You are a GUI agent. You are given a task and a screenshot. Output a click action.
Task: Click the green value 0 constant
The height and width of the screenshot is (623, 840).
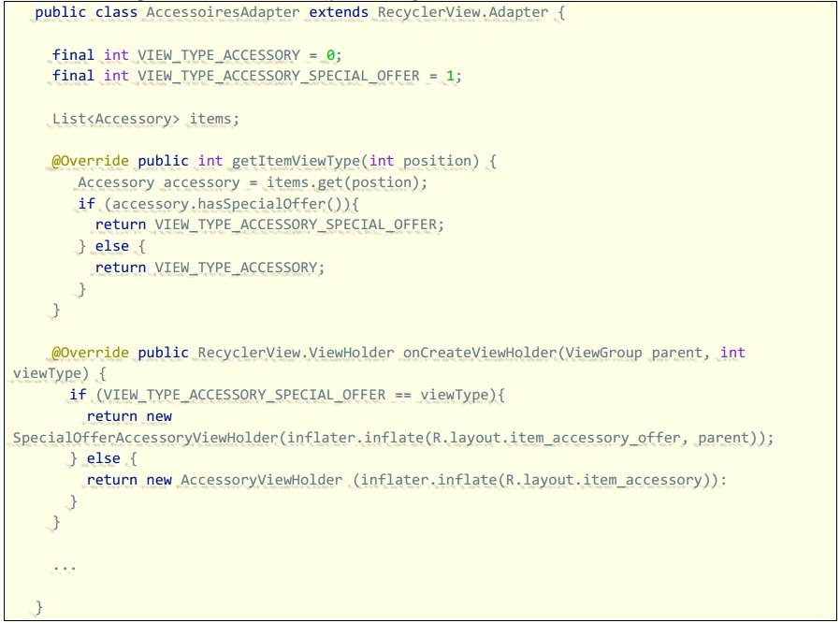330,55
